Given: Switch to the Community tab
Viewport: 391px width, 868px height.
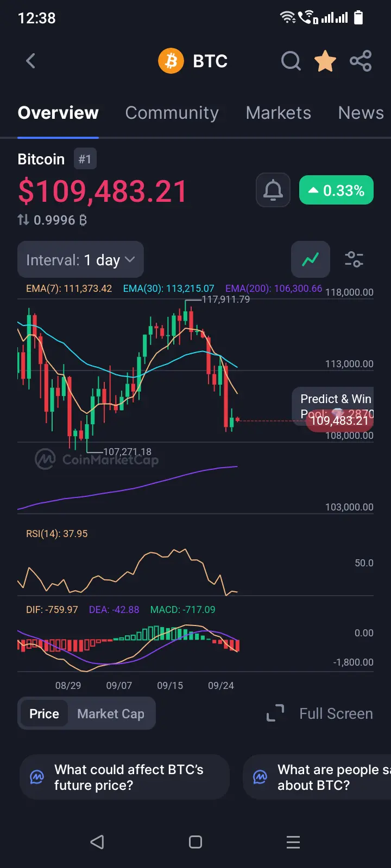Looking at the screenshot, I should (172, 113).
